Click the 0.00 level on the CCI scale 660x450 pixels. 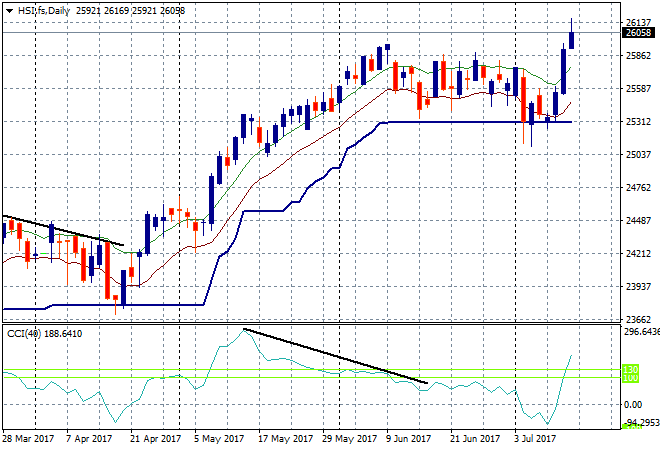[634, 404]
